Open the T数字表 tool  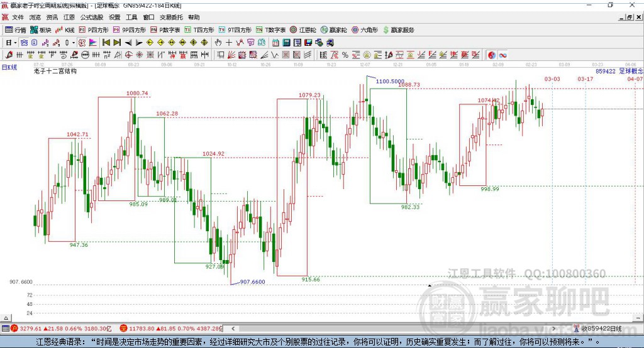pos(270,30)
